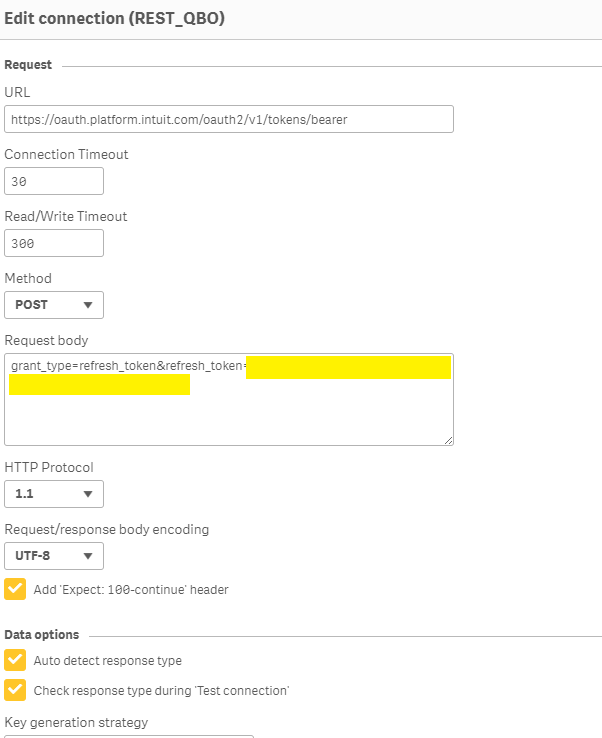Viewport: 602px width, 738px height.
Task: Click the Request section header
Action: point(28,65)
